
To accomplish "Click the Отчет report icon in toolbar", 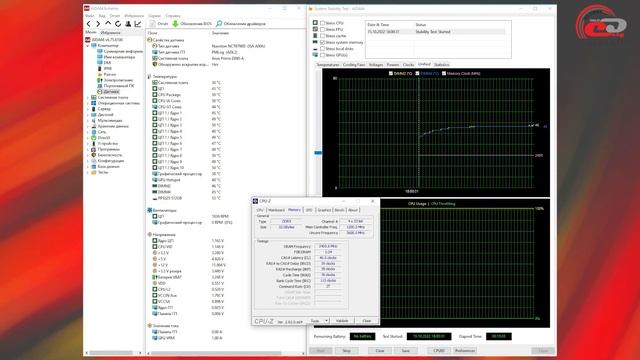I will [x=152, y=24].
